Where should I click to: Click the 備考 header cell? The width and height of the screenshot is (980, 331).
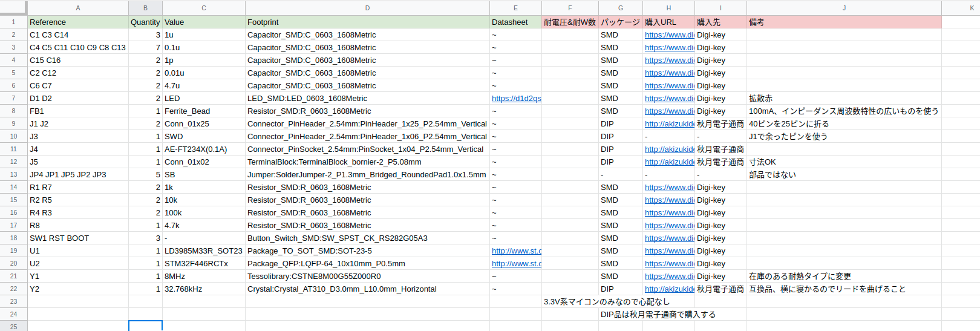pos(844,22)
